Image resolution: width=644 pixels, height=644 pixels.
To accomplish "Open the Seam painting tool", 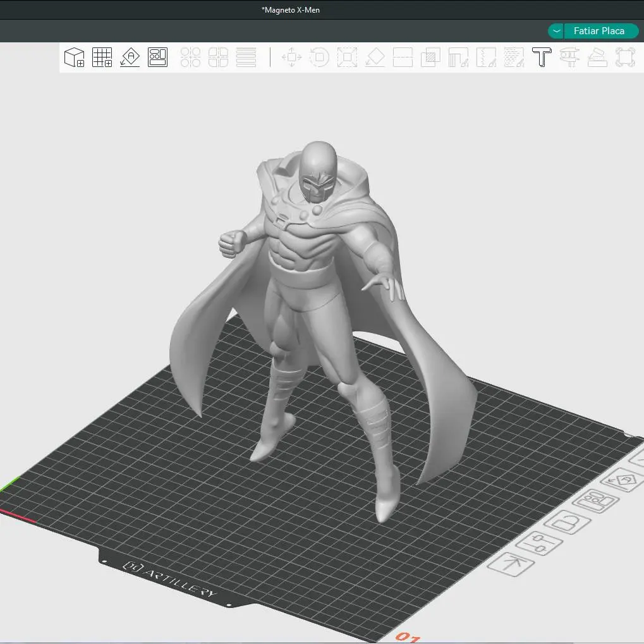I will 486,57.
